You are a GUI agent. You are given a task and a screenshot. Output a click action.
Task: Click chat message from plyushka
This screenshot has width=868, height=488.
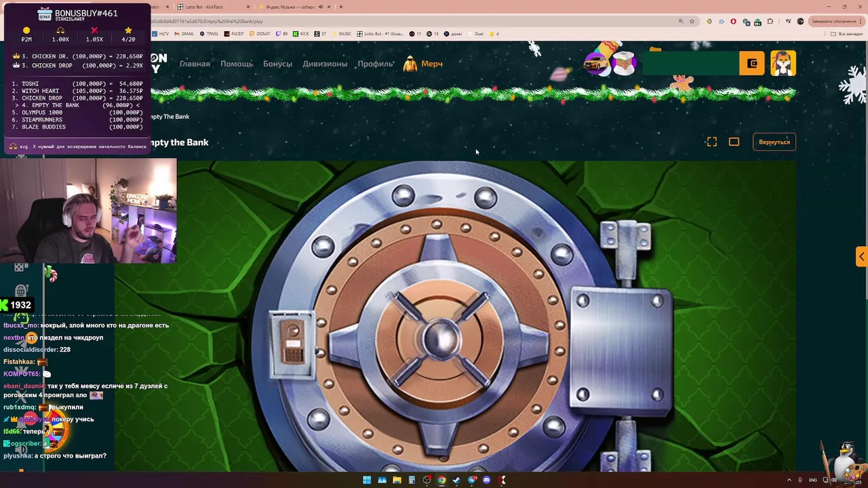tap(55, 455)
